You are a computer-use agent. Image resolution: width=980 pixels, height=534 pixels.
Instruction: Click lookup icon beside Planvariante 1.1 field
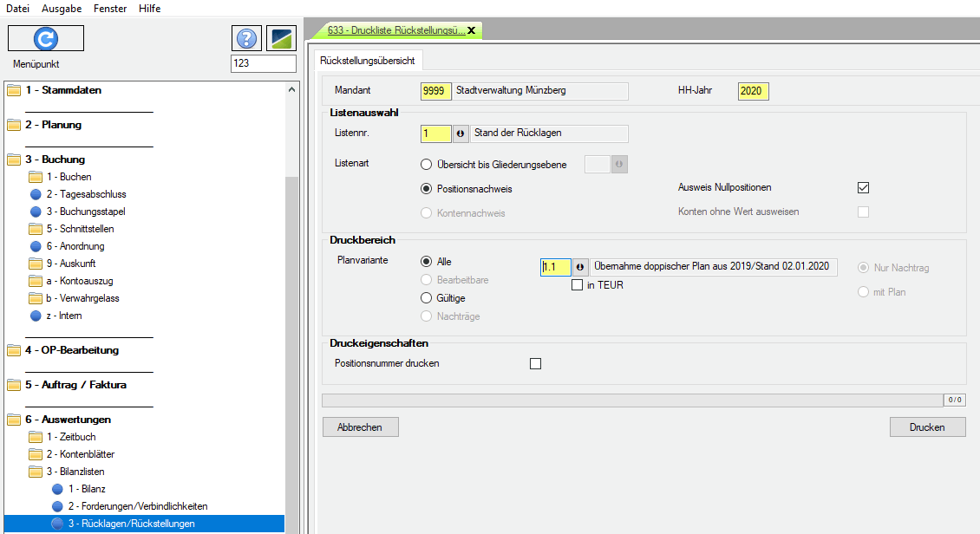click(x=579, y=267)
